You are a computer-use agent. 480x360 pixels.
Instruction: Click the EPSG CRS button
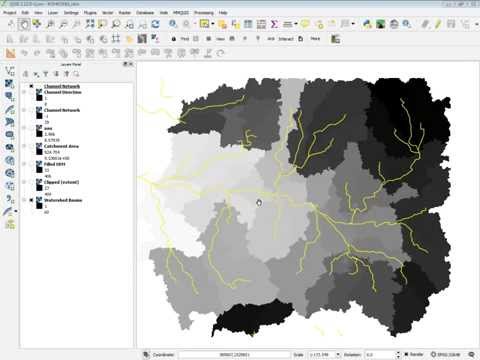pyautogui.click(x=445, y=354)
